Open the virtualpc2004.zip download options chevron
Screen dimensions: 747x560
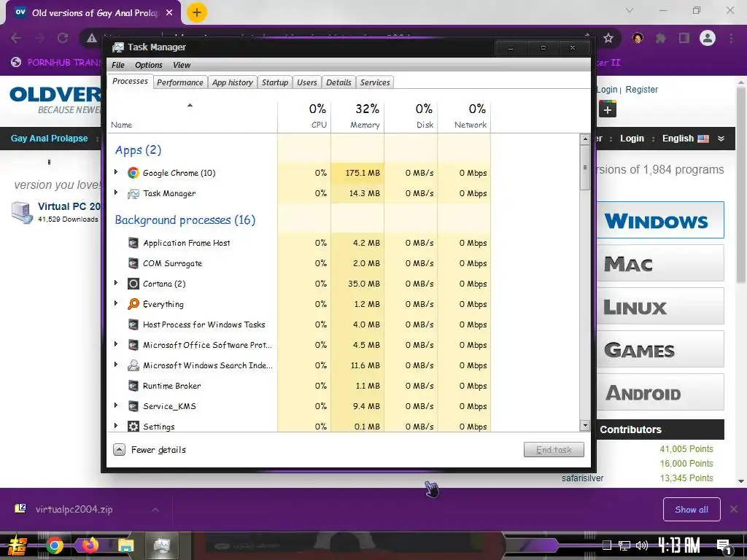(x=155, y=510)
